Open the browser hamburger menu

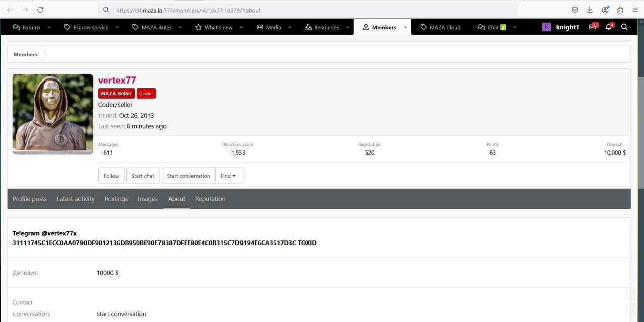pyautogui.click(x=635, y=10)
